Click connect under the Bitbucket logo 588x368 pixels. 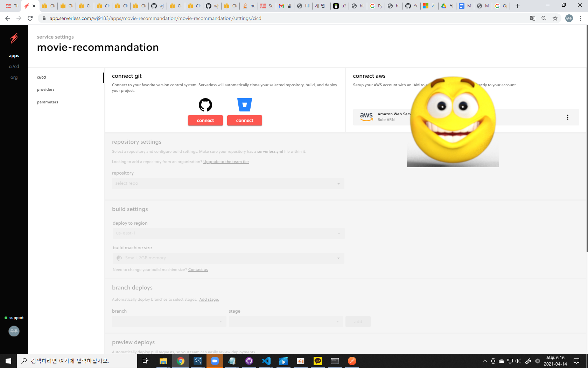coord(245,121)
